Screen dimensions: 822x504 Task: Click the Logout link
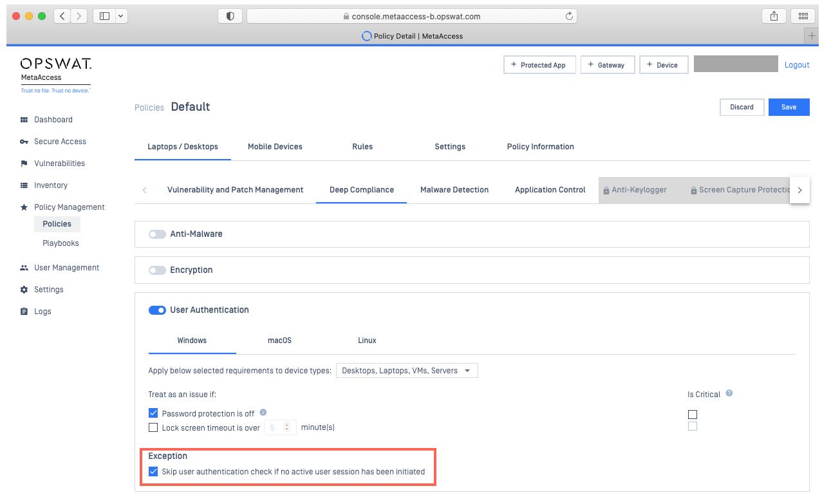coord(797,65)
